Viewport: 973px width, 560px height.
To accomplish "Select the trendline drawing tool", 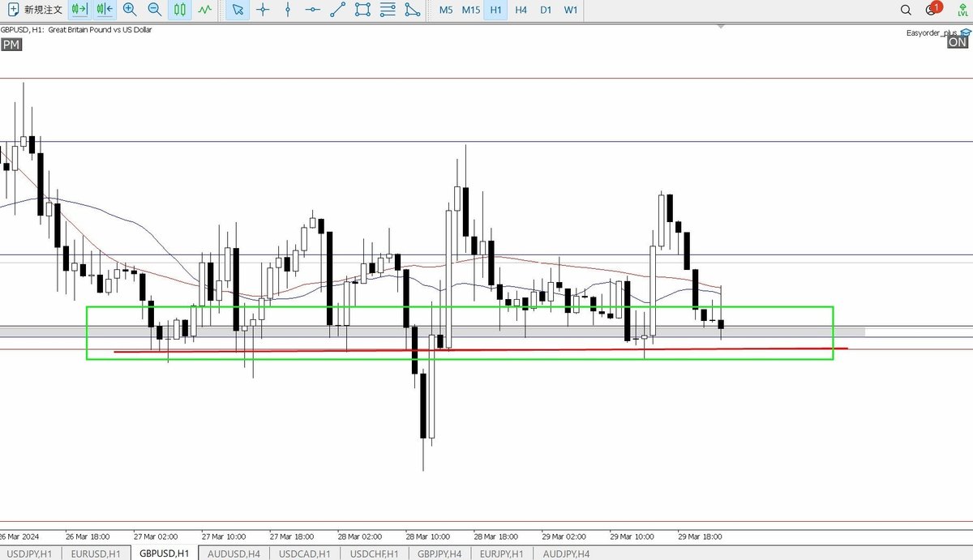I will pos(338,10).
